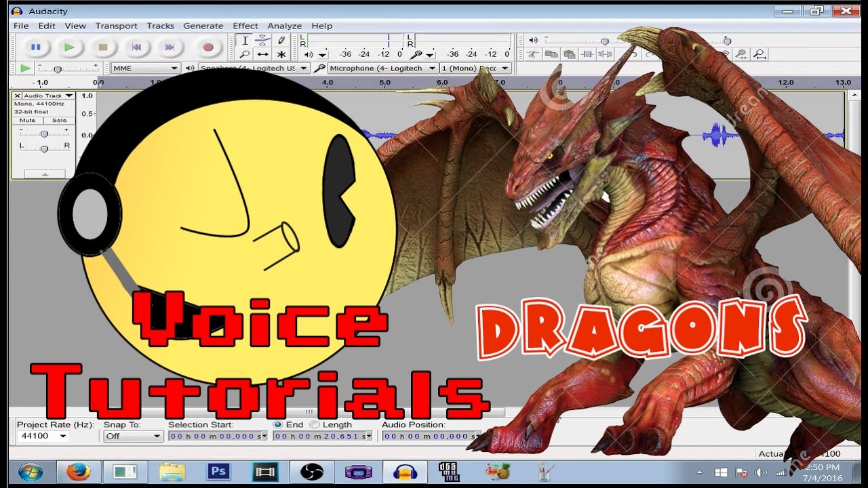Open the Tracks menu

click(x=161, y=26)
